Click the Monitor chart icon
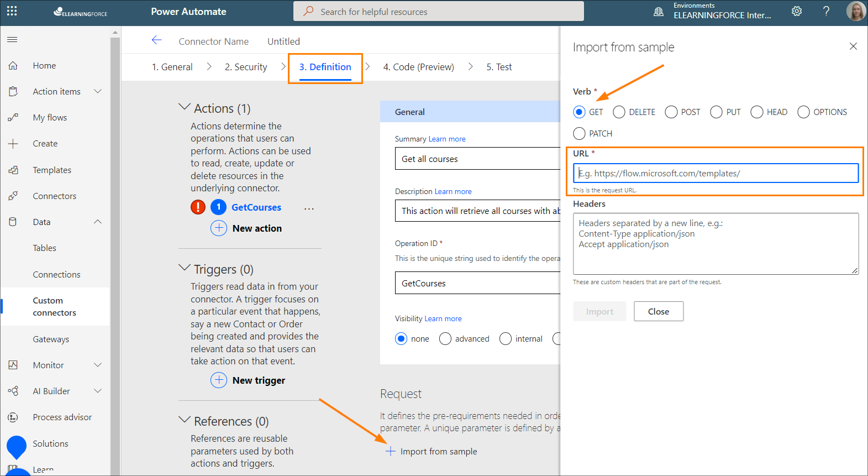This screenshot has width=868, height=476. (x=13, y=365)
